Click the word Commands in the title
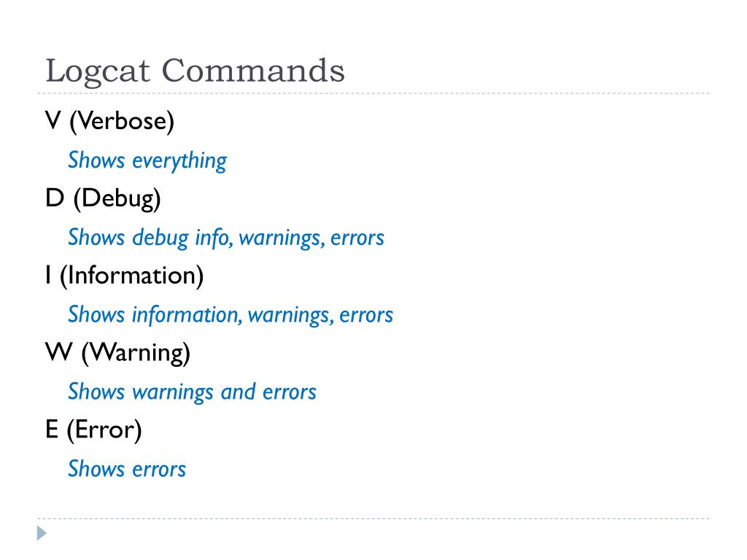This screenshot has width=747, height=560. [253, 71]
